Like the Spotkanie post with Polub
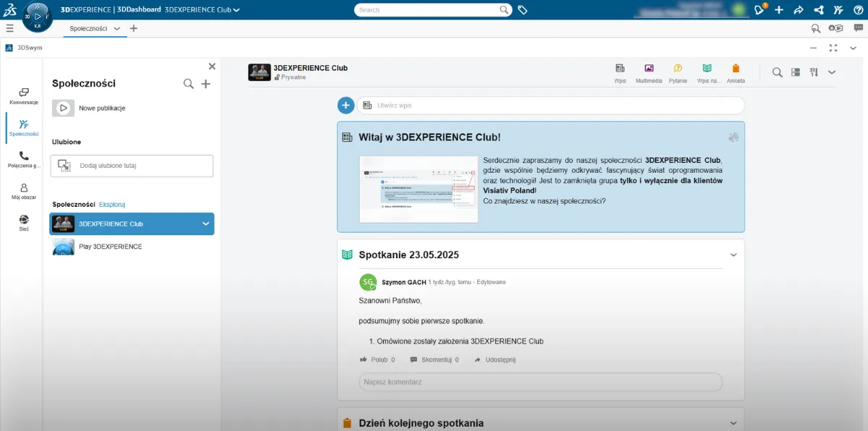868x431 pixels. [378, 359]
